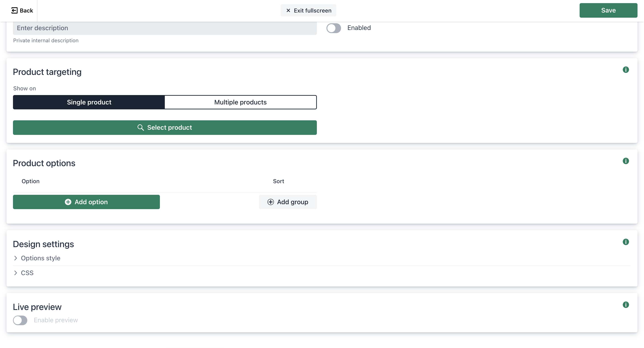Image resolution: width=644 pixels, height=348 pixels.
Task: Click the Enter description input field
Action: (x=165, y=28)
